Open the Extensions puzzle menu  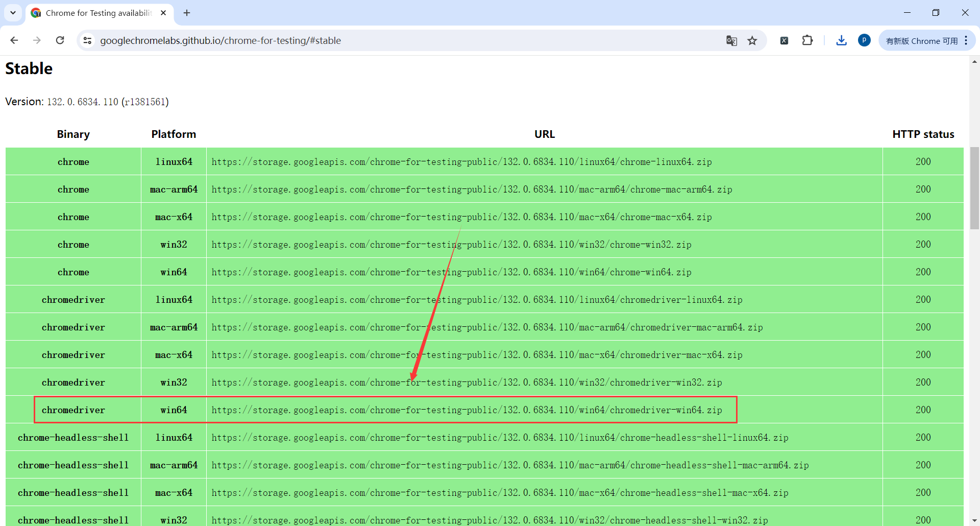coord(807,40)
